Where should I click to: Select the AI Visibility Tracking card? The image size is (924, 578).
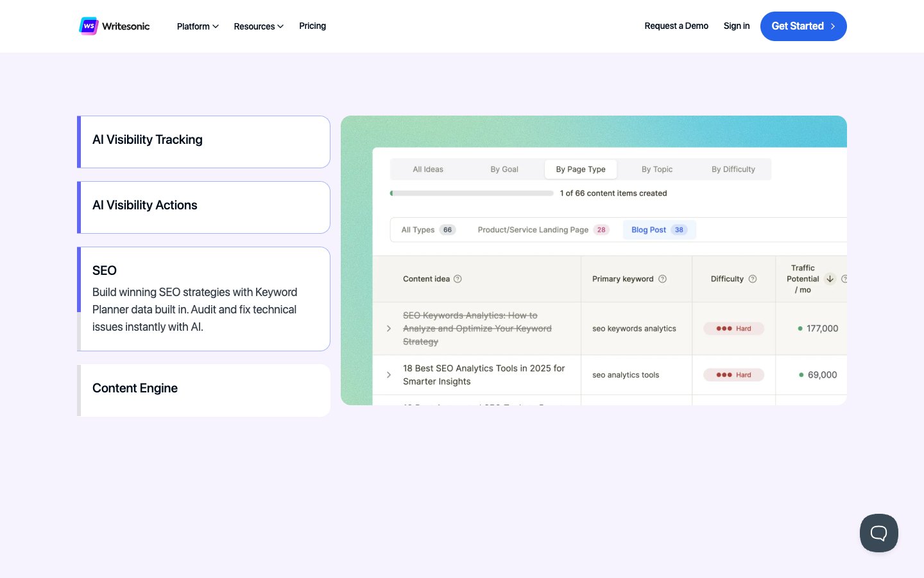[x=203, y=141]
